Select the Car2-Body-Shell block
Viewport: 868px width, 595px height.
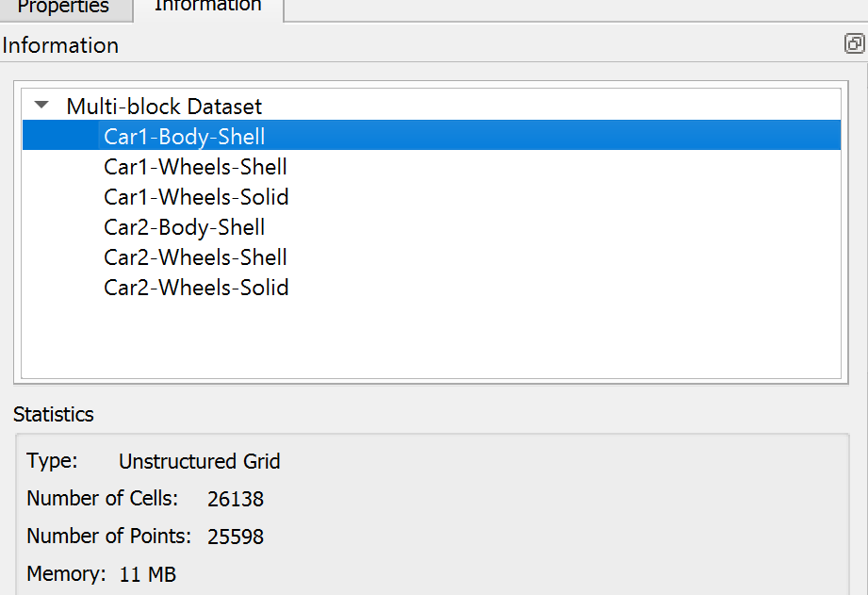click(x=185, y=227)
